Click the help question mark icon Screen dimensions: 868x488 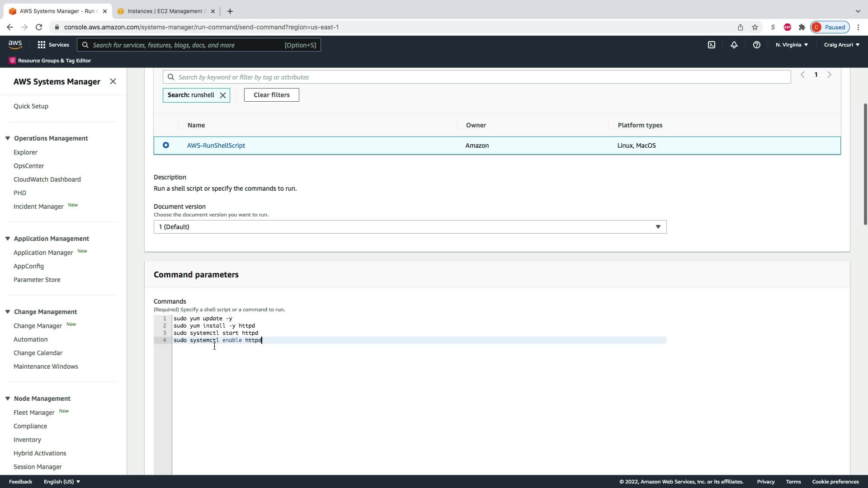(756, 45)
